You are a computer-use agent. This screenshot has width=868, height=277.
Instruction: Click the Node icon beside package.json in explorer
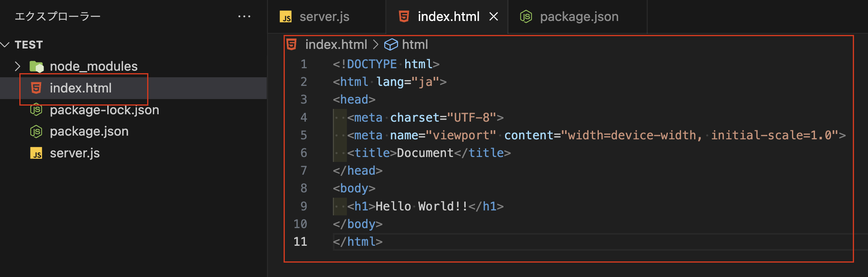[36, 132]
